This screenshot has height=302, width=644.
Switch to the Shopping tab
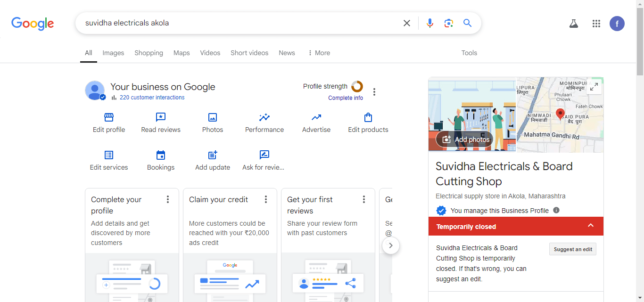pos(149,53)
